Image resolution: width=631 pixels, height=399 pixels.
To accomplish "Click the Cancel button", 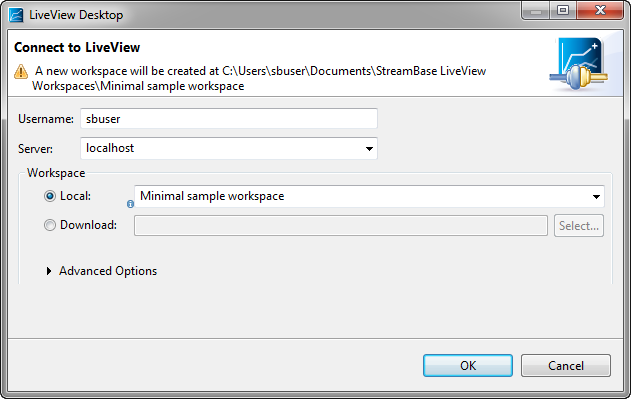I will tap(565, 366).
